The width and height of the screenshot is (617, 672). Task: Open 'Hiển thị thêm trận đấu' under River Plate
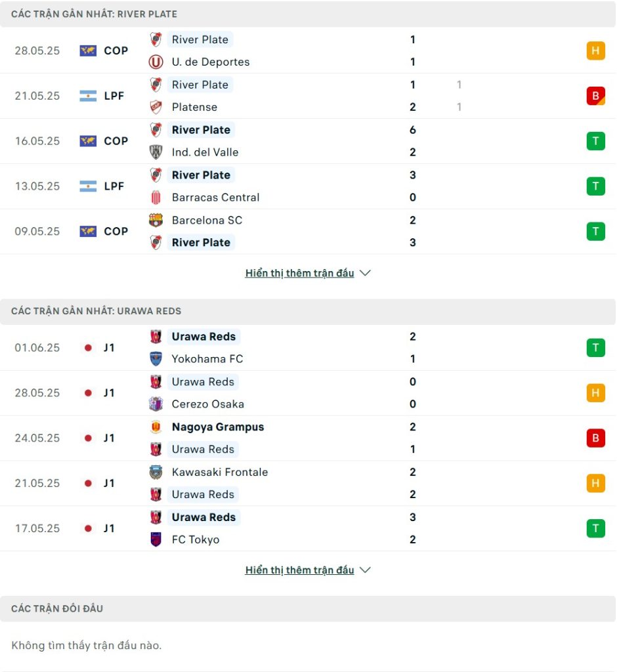299,273
